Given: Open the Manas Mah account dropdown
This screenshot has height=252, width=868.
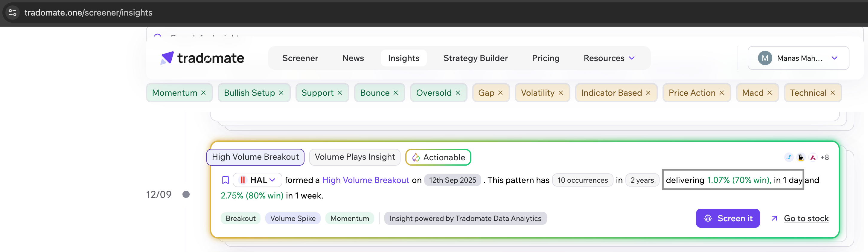Looking at the screenshot, I should coord(834,58).
